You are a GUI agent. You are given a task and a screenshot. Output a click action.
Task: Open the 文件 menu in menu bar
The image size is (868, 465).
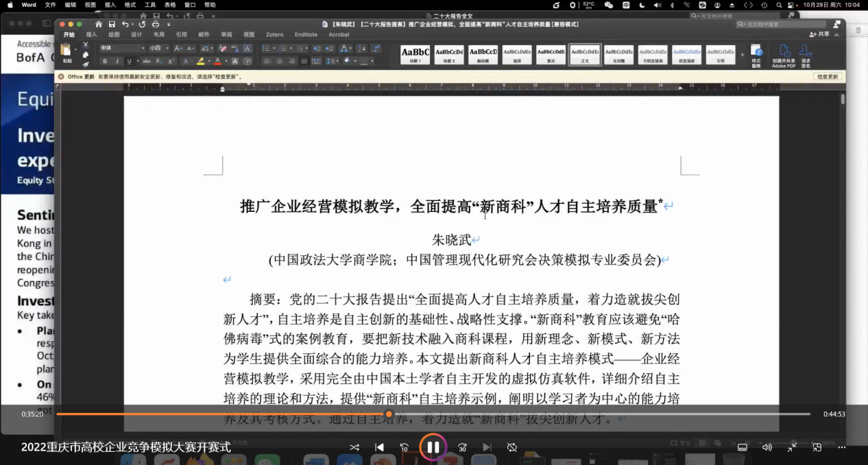[x=50, y=5]
